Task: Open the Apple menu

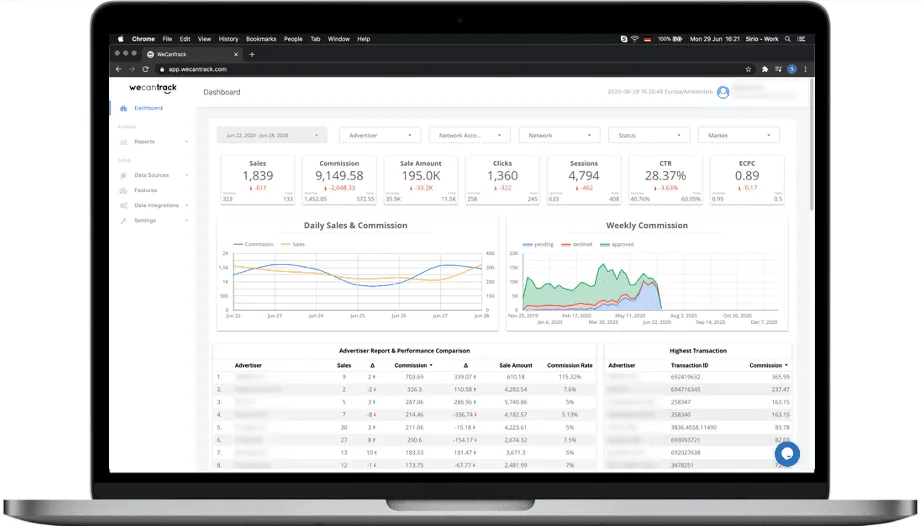Action: click(x=121, y=39)
